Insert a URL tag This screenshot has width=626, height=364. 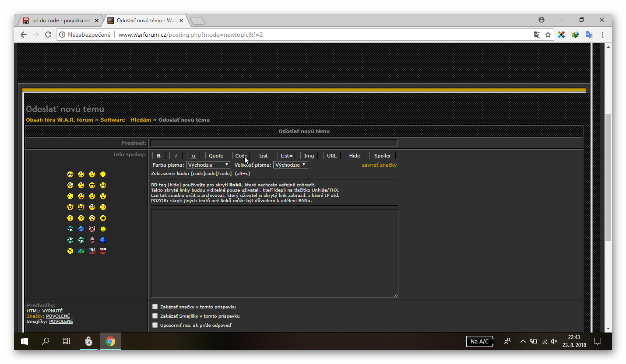tap(332, 156)
